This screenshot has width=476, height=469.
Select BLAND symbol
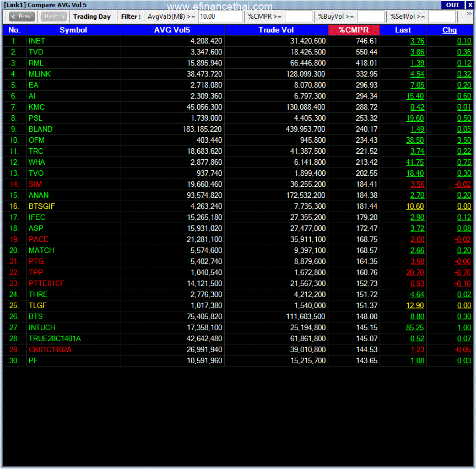(x=41, y=129)
